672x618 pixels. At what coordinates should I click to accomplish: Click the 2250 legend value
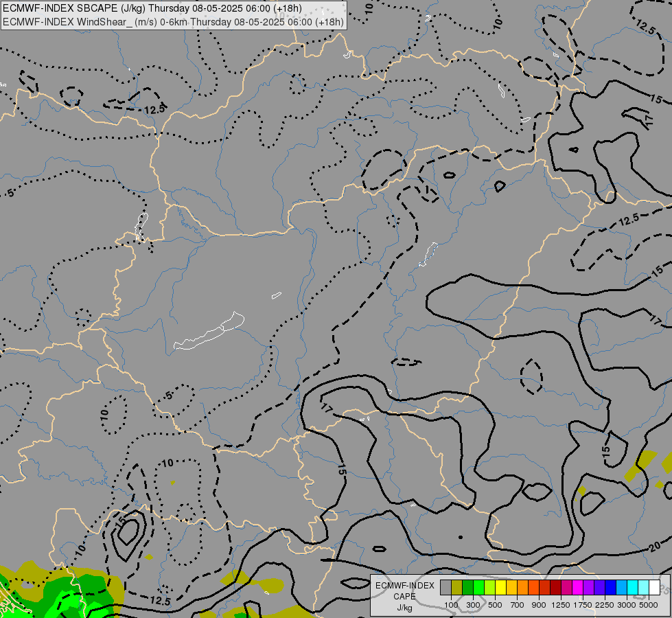[605, 605]
